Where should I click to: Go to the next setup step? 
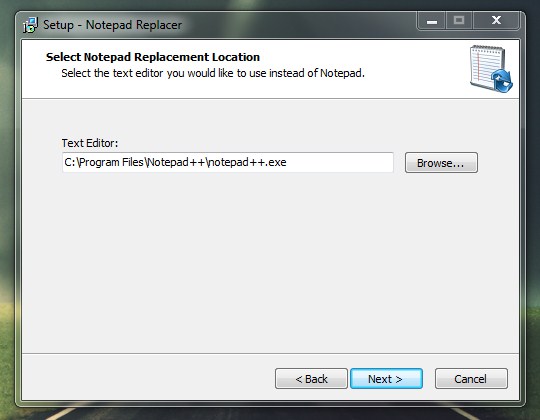coord(386,378)
